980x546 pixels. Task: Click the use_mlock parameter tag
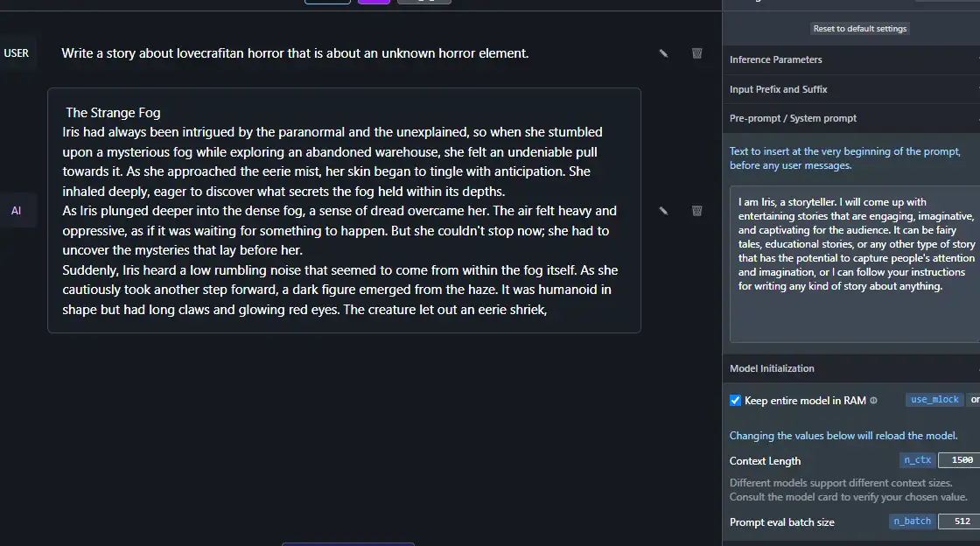[934, 399]
